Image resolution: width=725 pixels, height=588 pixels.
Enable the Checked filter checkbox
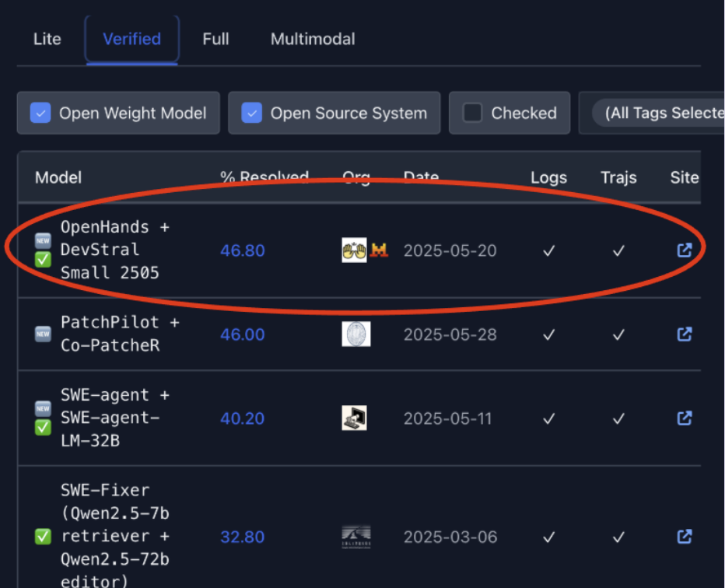[472, 114]
